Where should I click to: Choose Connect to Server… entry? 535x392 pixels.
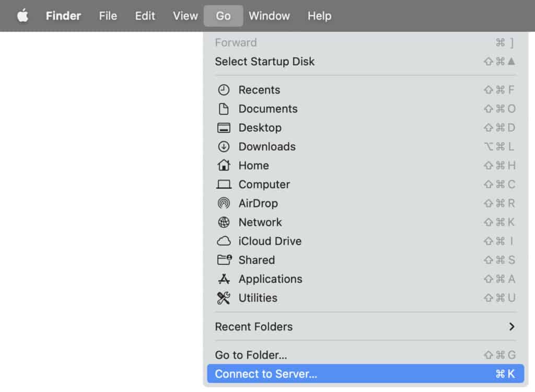(x=365, y=374)
